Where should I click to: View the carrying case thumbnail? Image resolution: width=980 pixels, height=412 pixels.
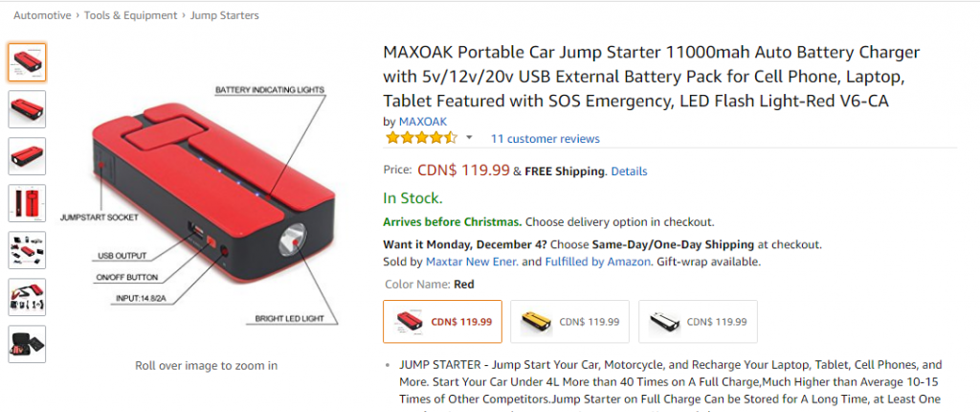click(27, 344)
